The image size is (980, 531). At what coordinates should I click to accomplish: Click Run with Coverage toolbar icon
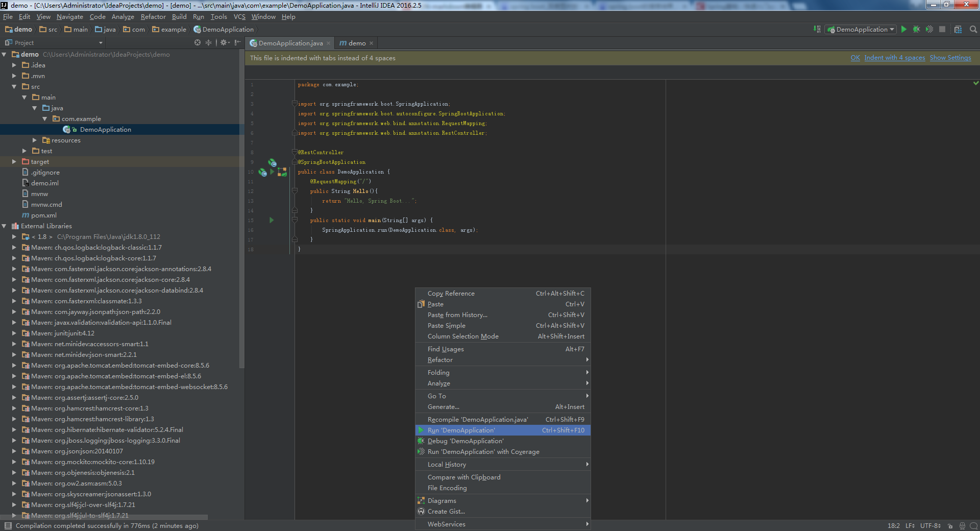coord(929,30)
